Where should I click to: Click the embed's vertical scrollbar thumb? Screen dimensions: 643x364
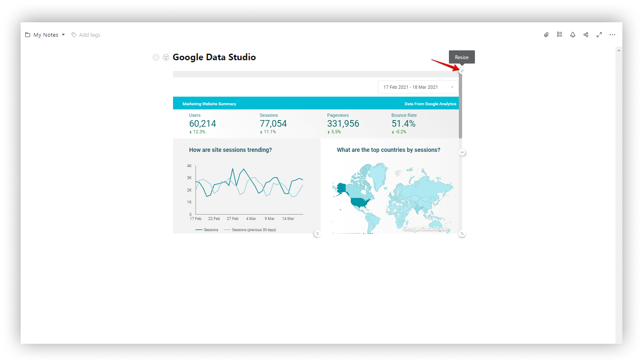click(x=460, y=106)
